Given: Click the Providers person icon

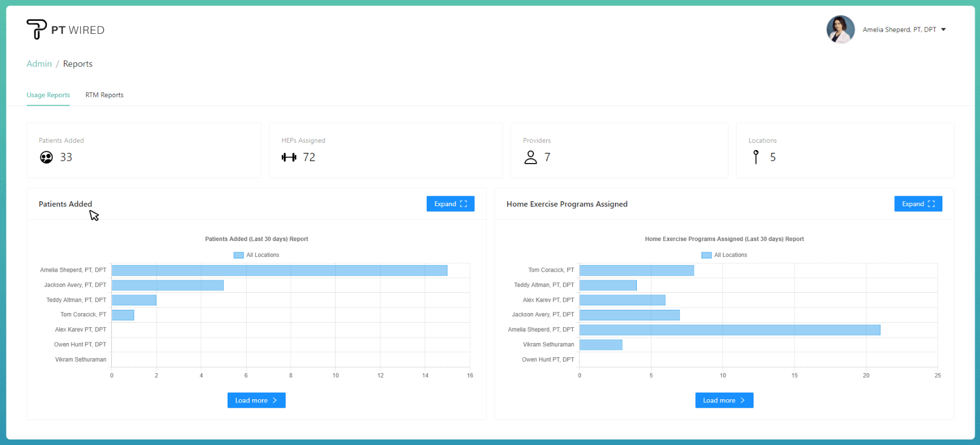Looking at the screenshot, I should [530, 158].
